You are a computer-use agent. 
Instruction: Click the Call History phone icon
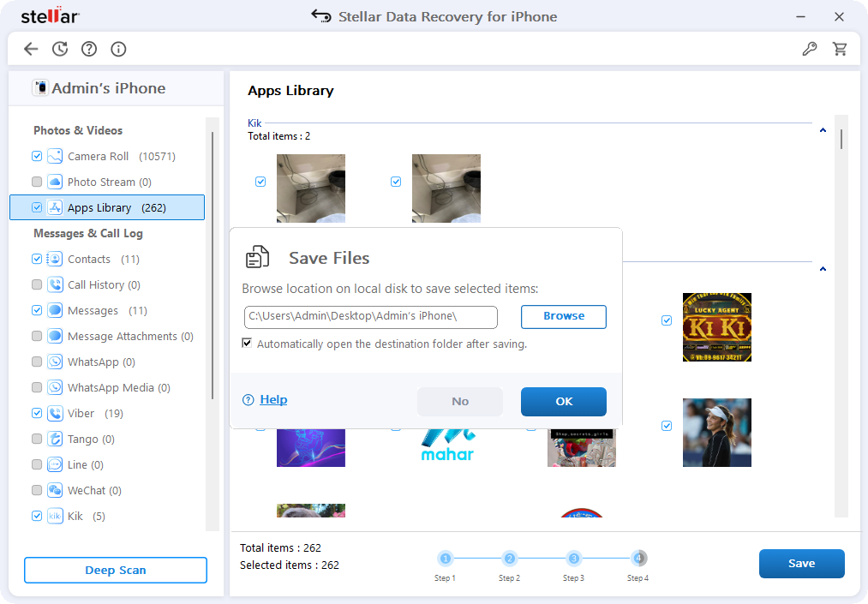click(55, 284)
